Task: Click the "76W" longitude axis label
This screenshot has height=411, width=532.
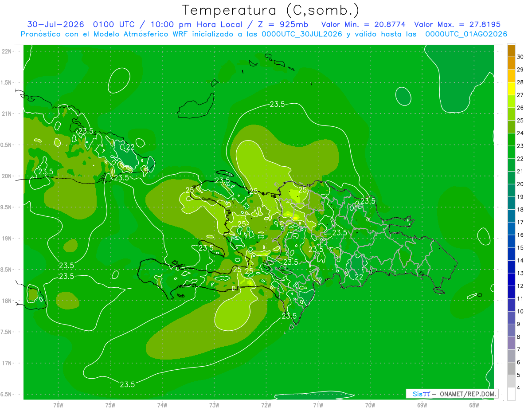Action: coord(58,405)
